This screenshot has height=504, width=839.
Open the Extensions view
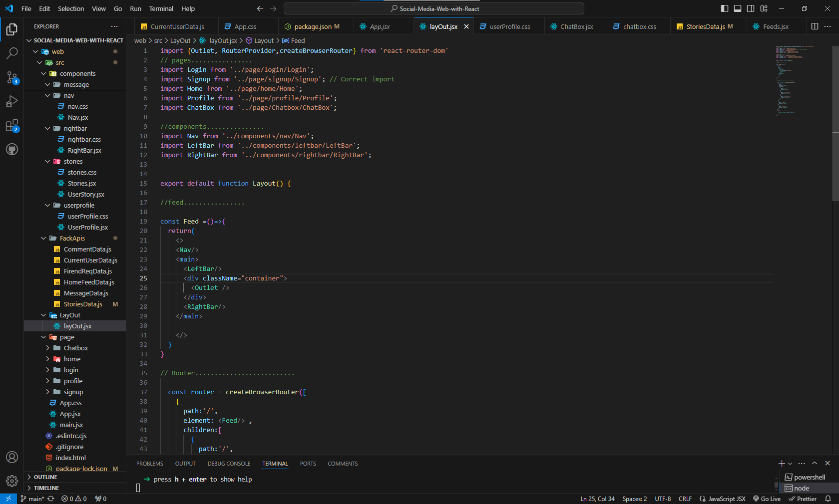coord(12,125)
